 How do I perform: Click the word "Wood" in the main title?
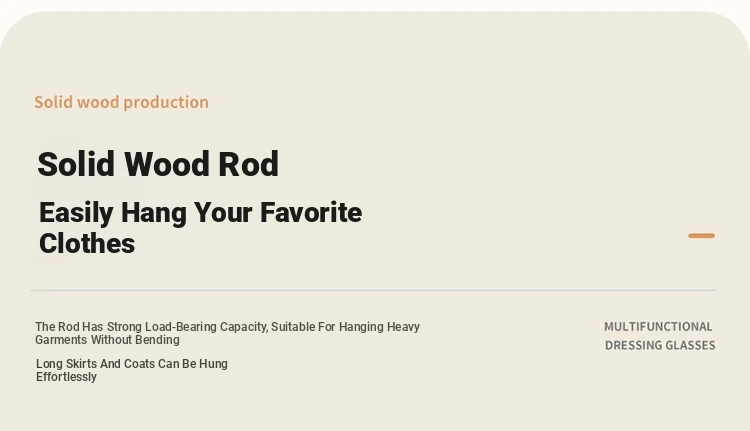pos(166,164)
